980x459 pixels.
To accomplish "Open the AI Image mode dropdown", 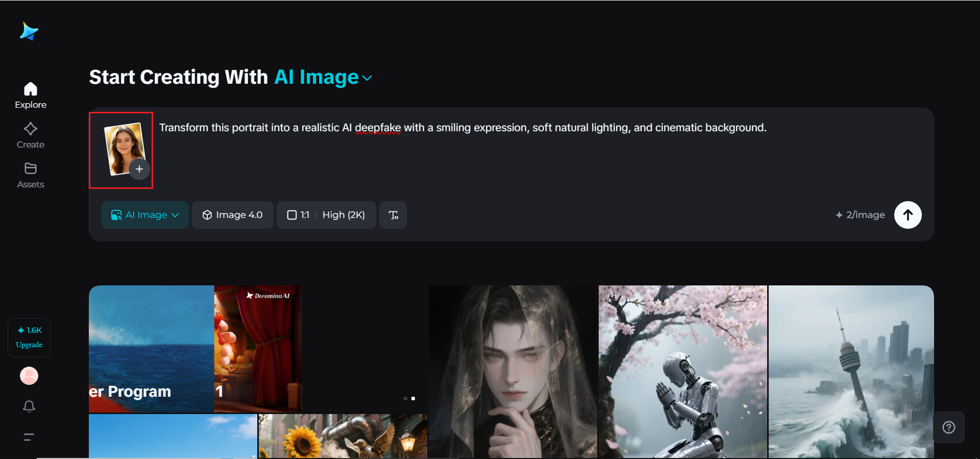I will [x=145, y=215].
